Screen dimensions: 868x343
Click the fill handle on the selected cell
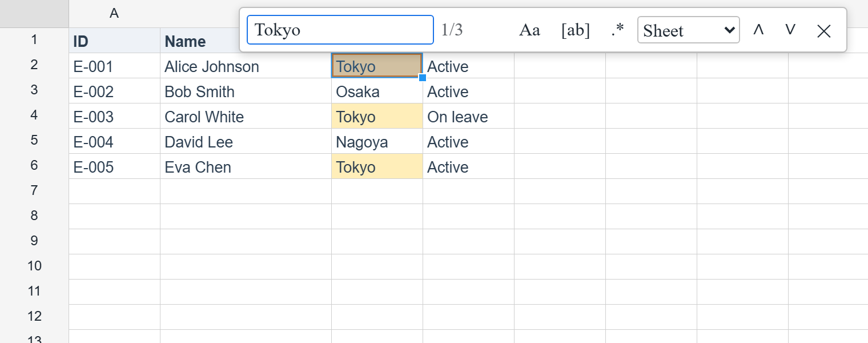coord(423,78)
